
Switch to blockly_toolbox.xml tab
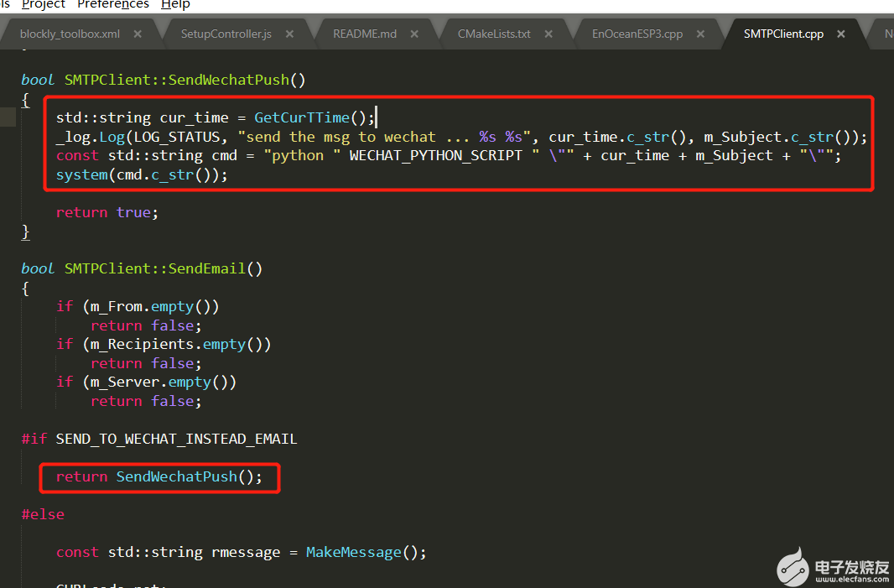(x=70, y=34)
